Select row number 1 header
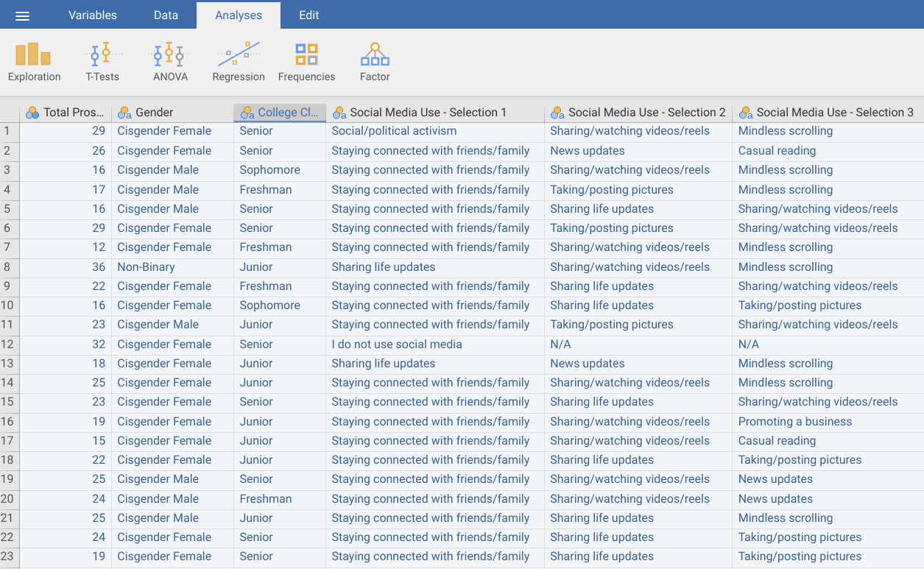Image resolution: width=924 pixels, height=569 pixels. [10, 131]
